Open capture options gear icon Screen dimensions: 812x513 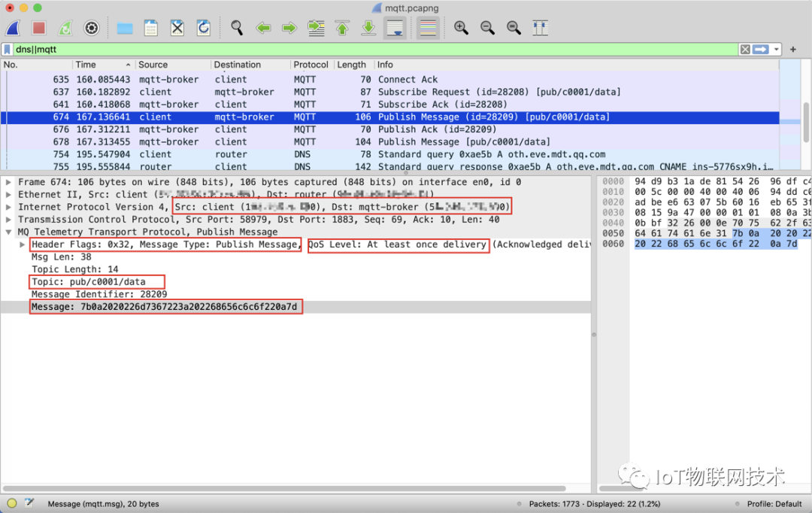pos(92,28)
